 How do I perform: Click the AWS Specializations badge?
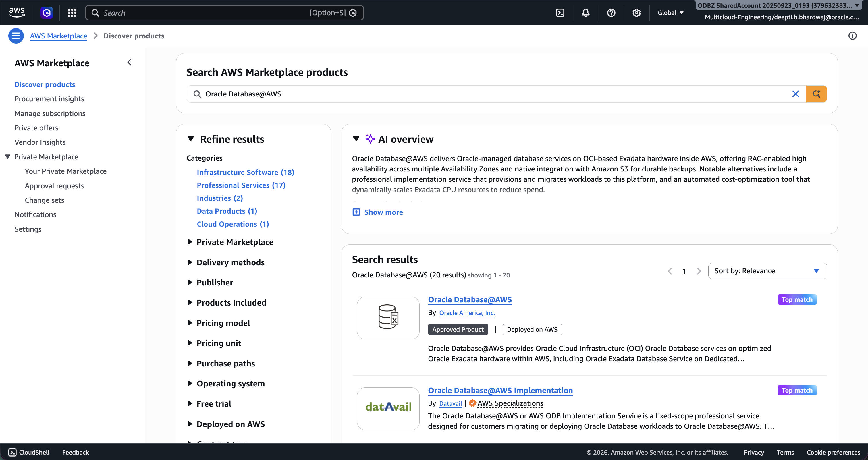(x=506, y=403)
